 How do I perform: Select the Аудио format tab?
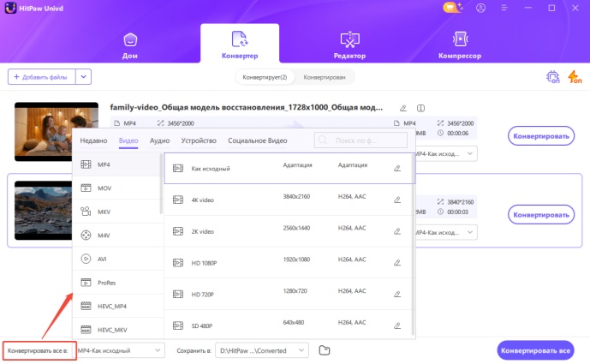[159, 140]
